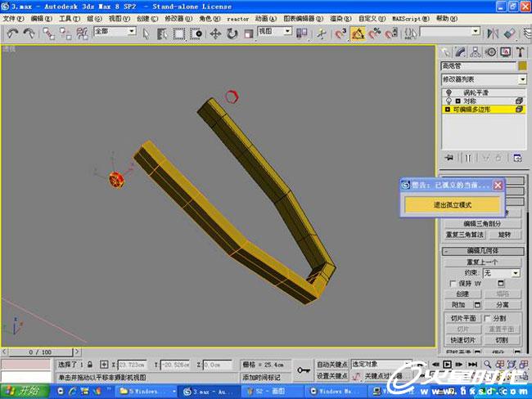Open the Utilities hammer panel tab
This screenshot has width=532, height=399.
[x=521, y=52]
